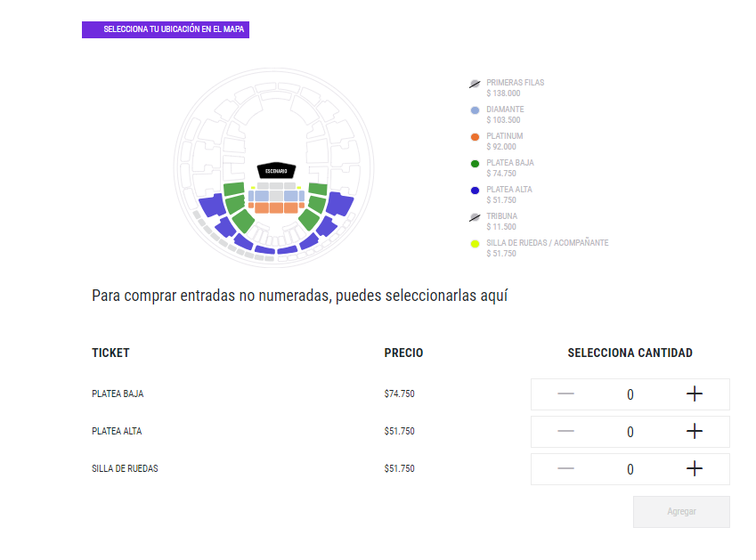756x560 pixels.
Task: Increase Silla de Ruedas quantity
Action: pos(695,469)
